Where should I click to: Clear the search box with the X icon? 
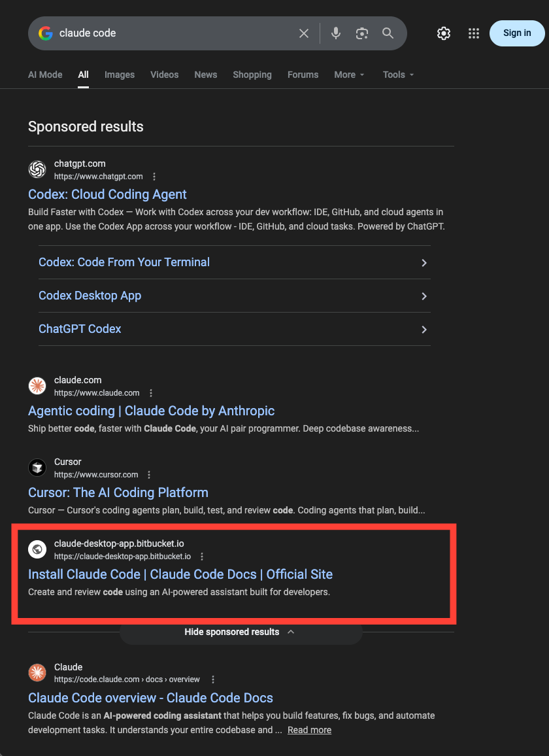pyautogui.click(x=304, y=33)
